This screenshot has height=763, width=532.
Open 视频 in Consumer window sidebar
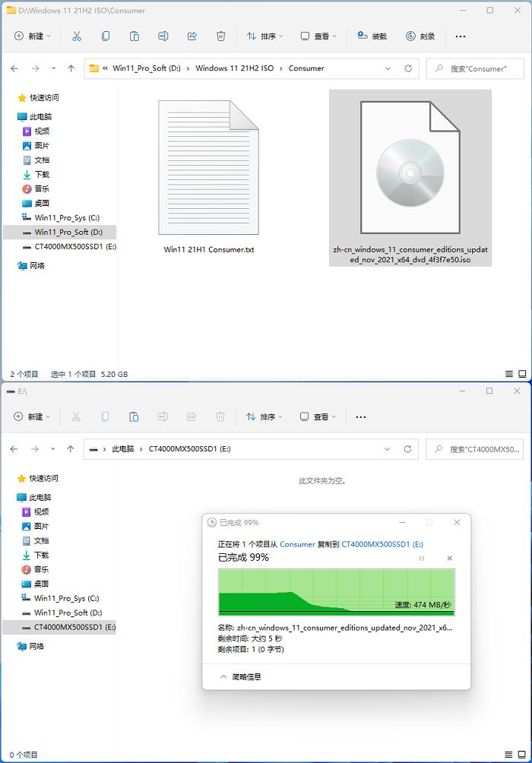click(36, 131)
